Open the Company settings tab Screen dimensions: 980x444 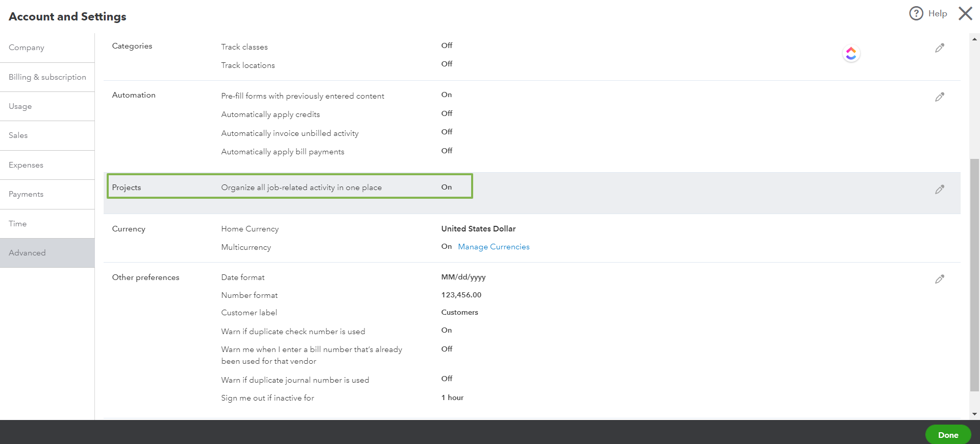[x=27, y=48]
